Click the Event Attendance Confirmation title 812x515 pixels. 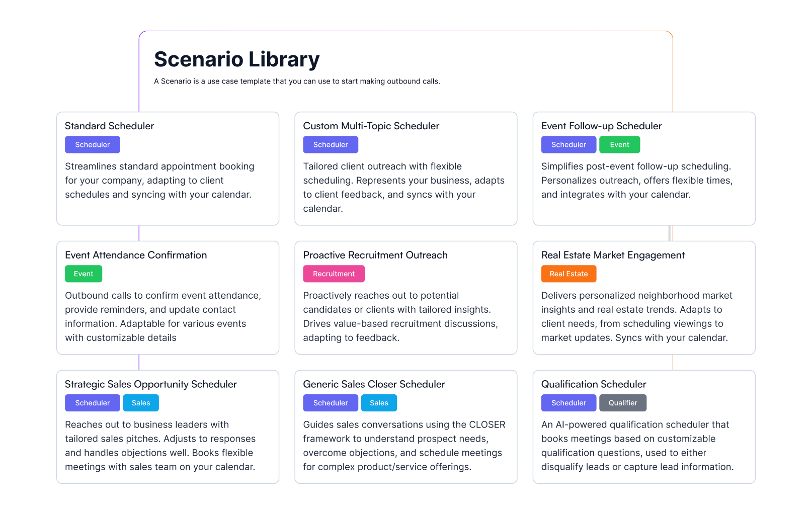(136, 255)
